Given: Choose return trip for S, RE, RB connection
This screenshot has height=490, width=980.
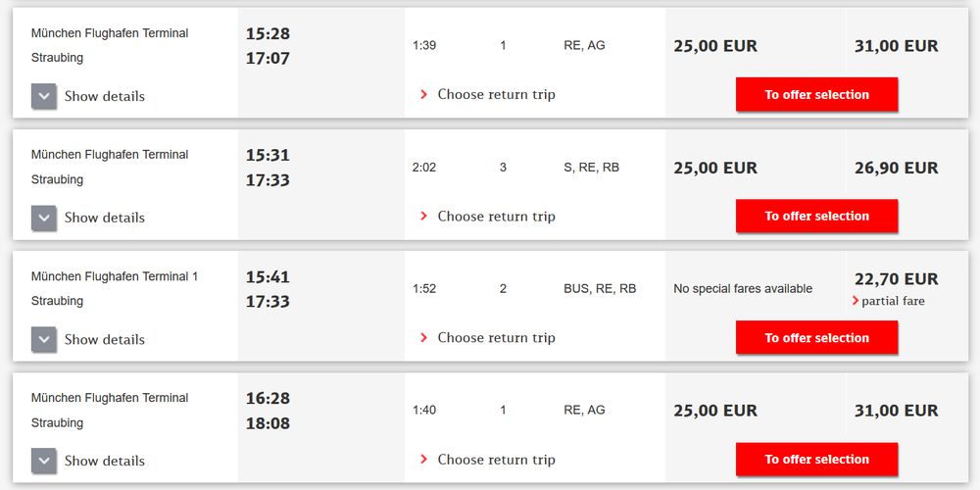Looking at the screenshot, I should pyautogui.click(x=496, y=217).
